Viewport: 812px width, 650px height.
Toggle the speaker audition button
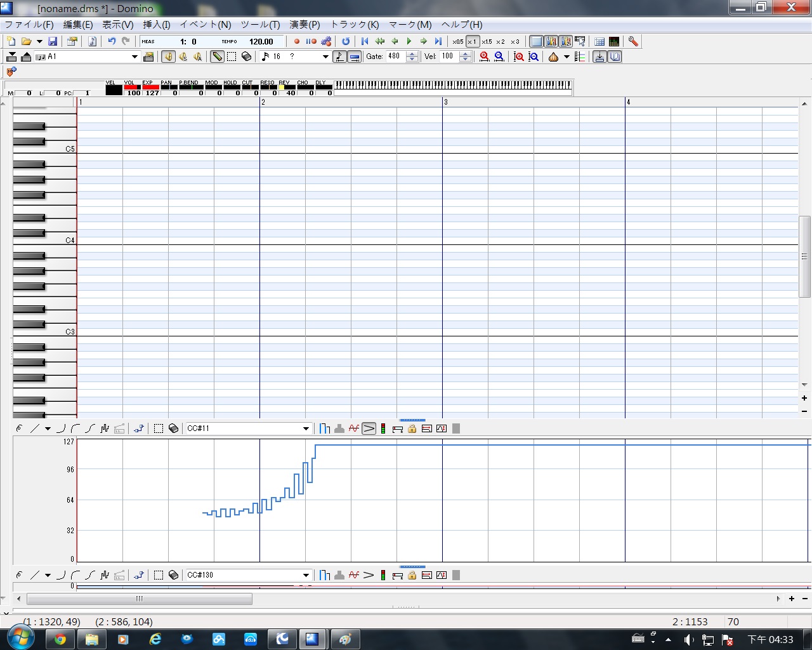168,56
